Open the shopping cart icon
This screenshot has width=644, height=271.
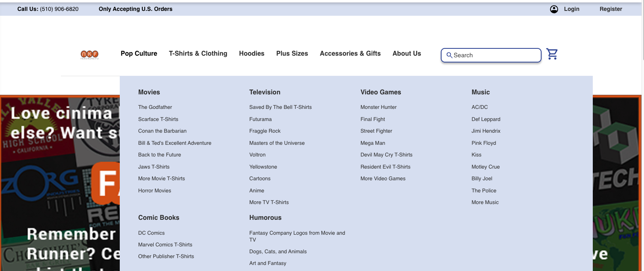[x=552, y=54]
